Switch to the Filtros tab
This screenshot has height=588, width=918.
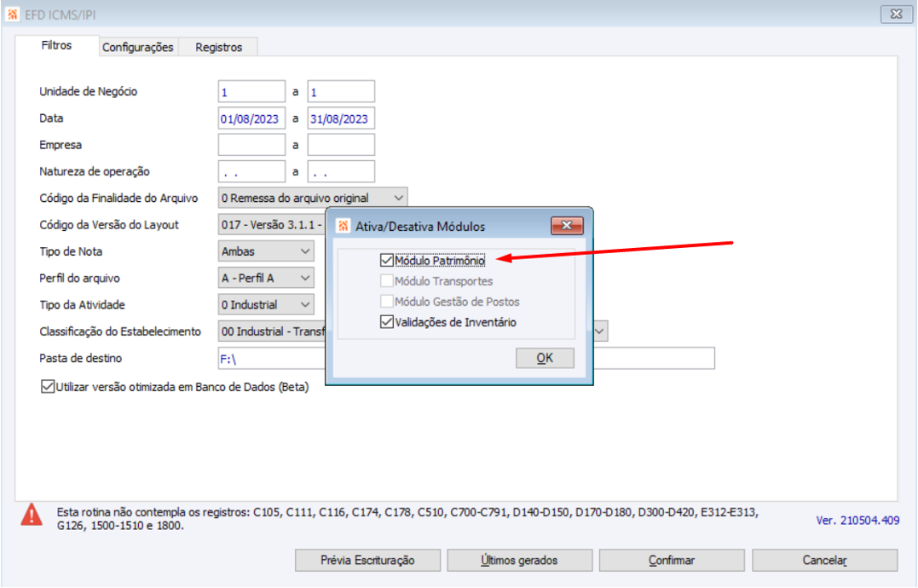click(57, 46)
